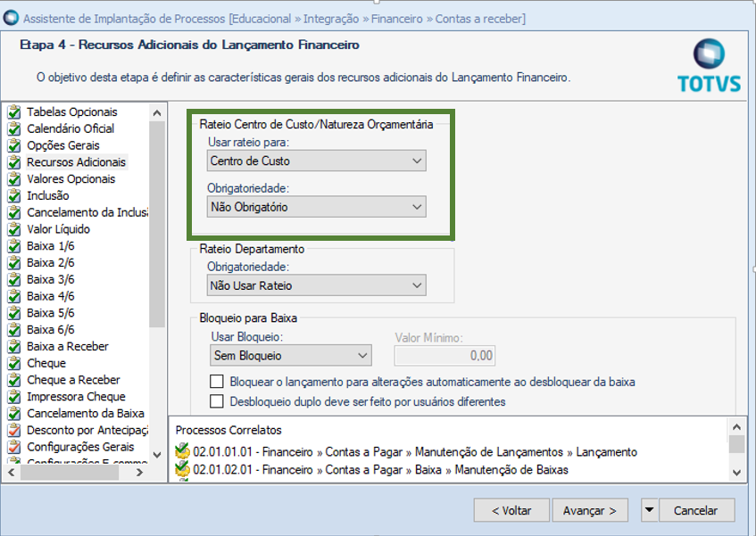Open the Rateio Departamento Não Usar Rateio dropdown
Image resolution: width=756 pixels, height=536 pixels.
pyautogui.click(x=316, y=285)
